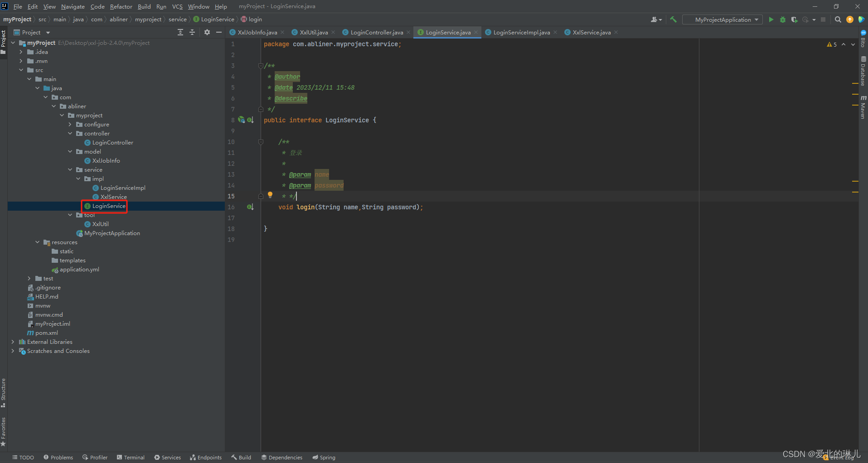Close the XxlUtil.java tab
Viewport: 868px width, 463px height.
point(333,32)
